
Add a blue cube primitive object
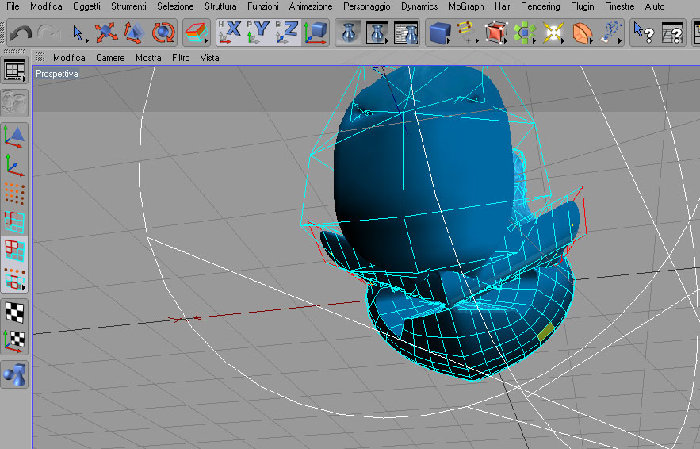tap(440, 33)
